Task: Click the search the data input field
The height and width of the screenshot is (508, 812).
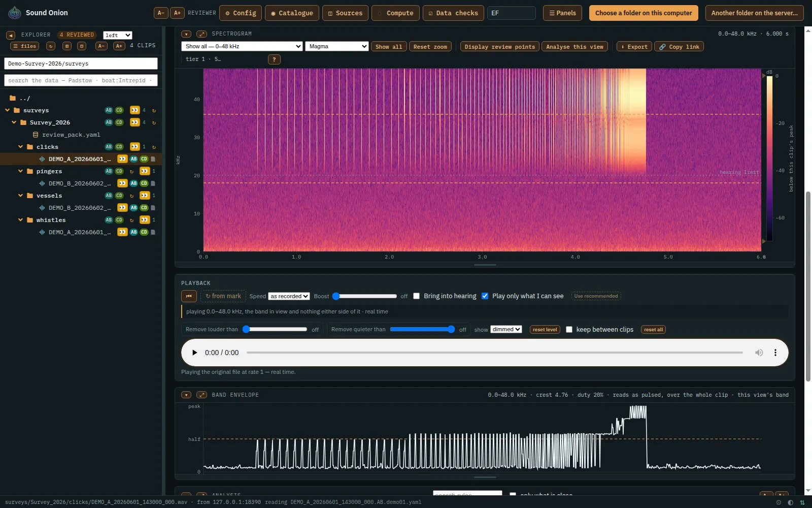Action: click(81, 80)
